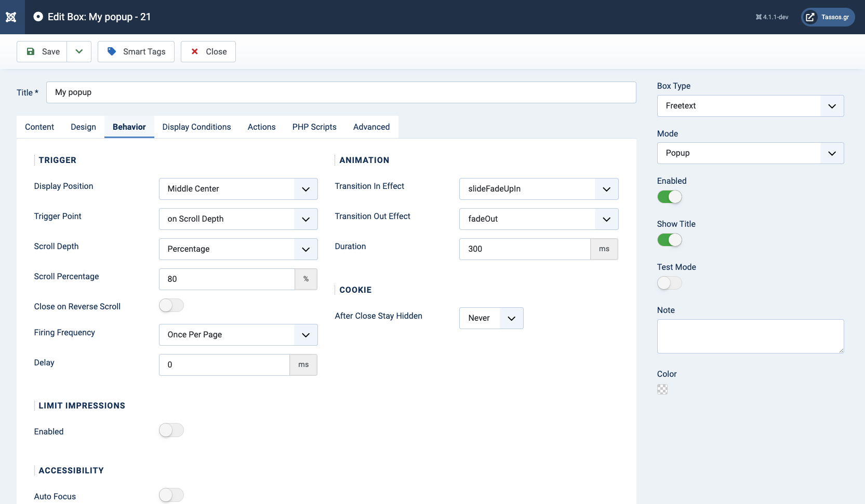Toggle the Show Title switch
Viewport: 865px width, 504px height.
point(670,240)
